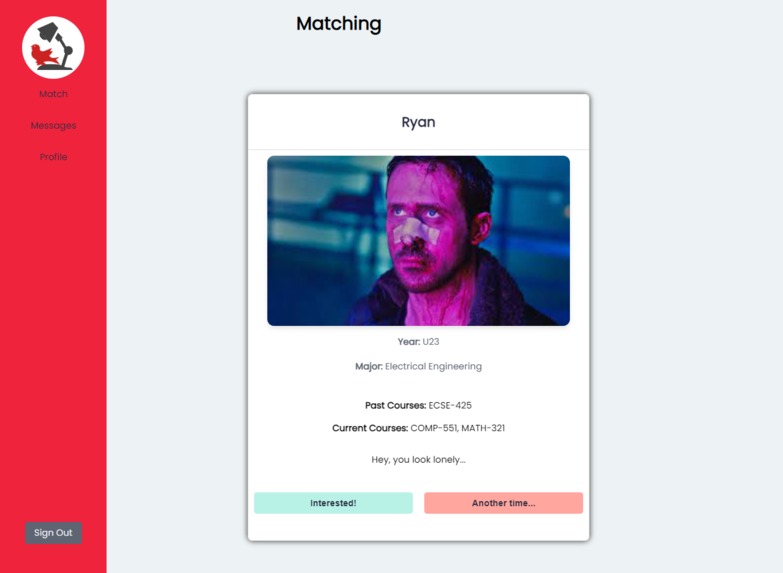This screenshot has width=783, height=573.
Task: Click the Major: Electrical Engineering line
Action: [x=418, y=367]
